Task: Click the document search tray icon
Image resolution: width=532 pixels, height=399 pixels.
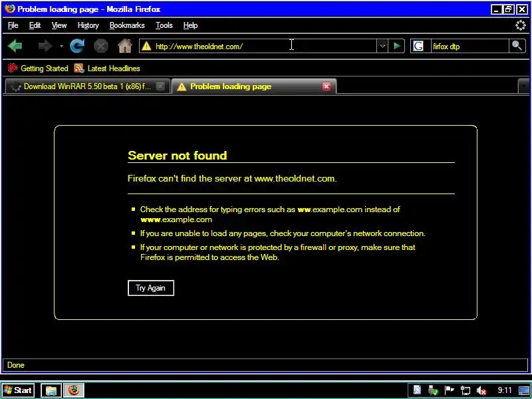Action: pyautogui.click(x=417, y=390)
